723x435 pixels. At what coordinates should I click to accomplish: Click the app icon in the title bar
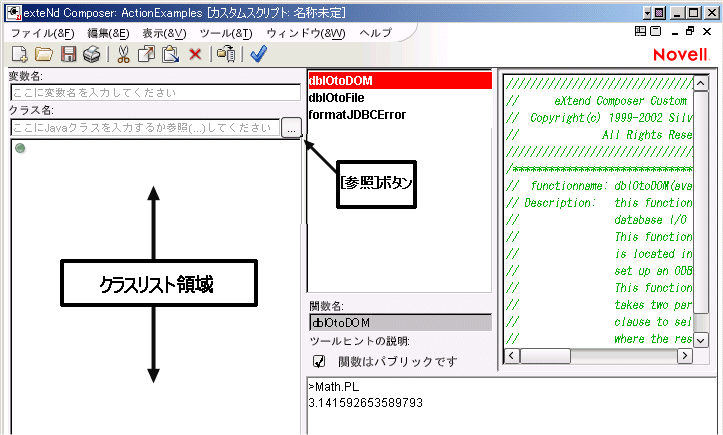pyautogui.click(x=13, y=12)
